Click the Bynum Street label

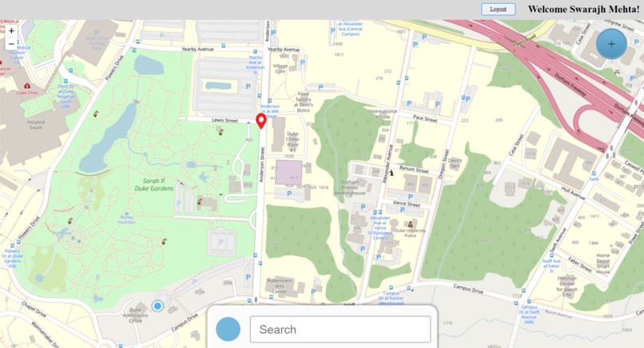click(414, 169)
